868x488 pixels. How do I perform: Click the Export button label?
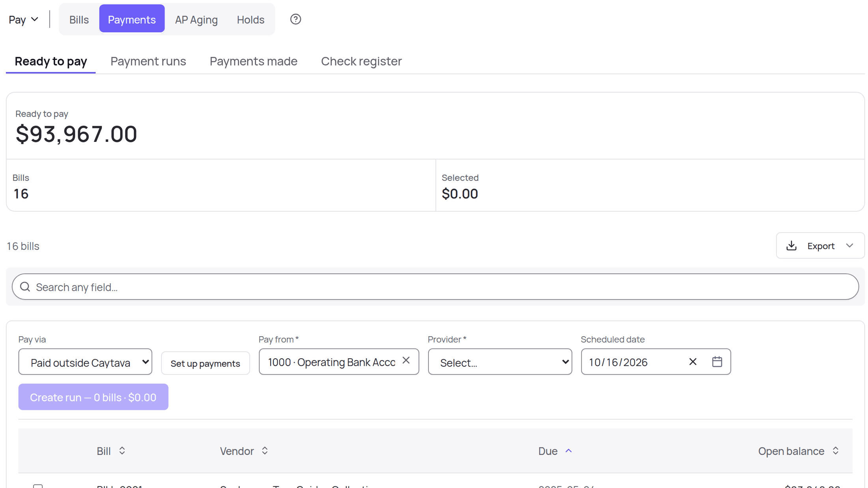coord(821,246)
